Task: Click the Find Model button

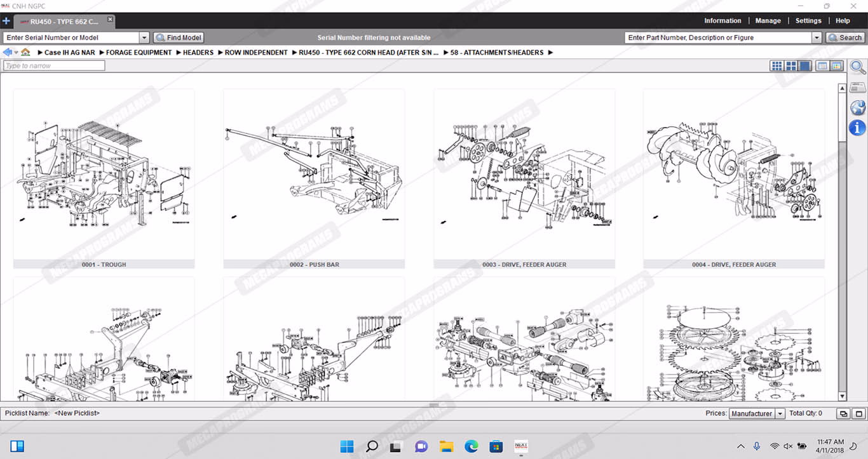Action: pyautogui.click(x=179, y=38)
